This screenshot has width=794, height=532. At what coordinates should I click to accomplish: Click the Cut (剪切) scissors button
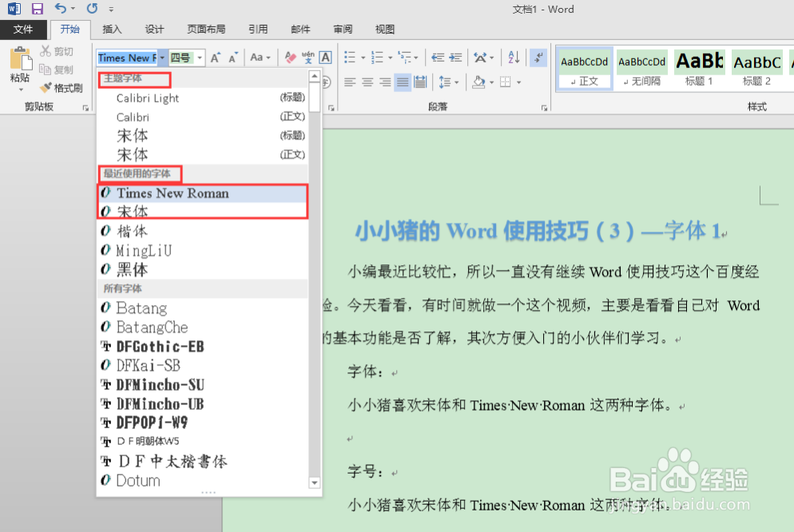(57, 51)
